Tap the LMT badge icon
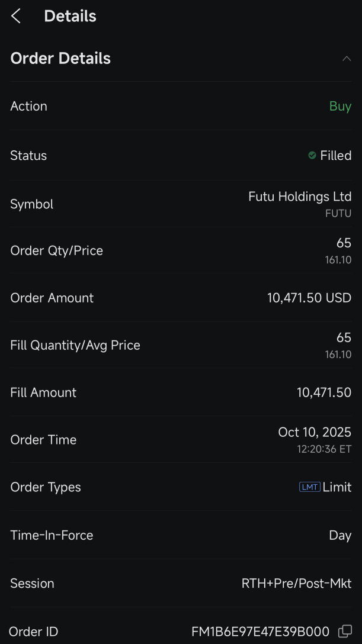Viewport: 362px width, 644px height. [309, 487]
